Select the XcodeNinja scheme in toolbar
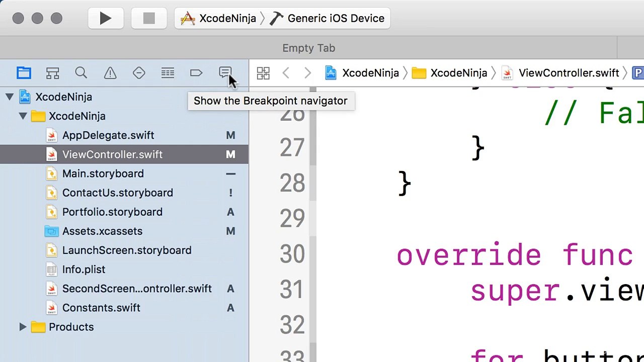 coord(218,19)
